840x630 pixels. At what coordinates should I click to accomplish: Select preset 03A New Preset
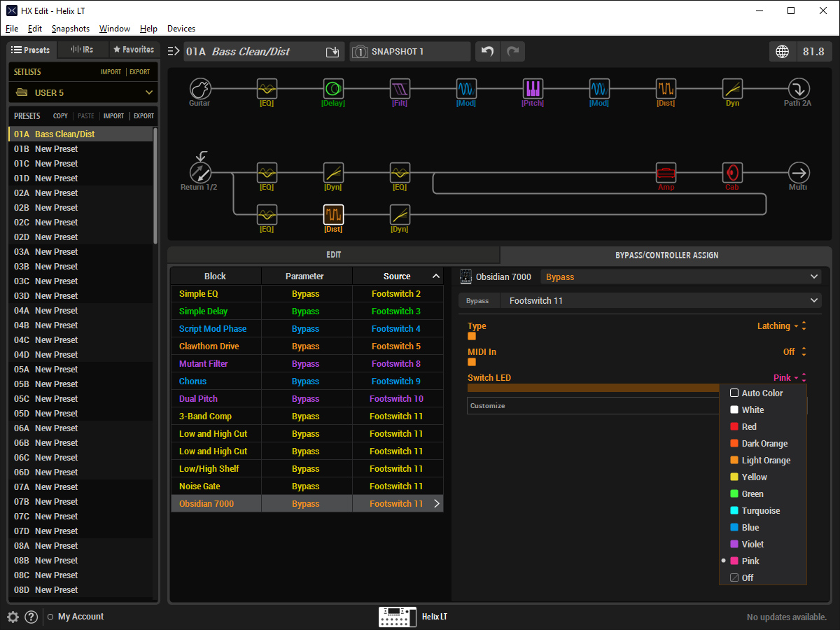point(80,252)
